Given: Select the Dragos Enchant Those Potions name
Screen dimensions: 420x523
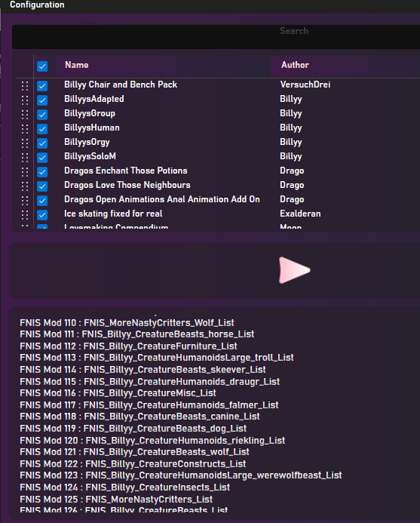Looking at the screenshot, I should tap(126, 171).
